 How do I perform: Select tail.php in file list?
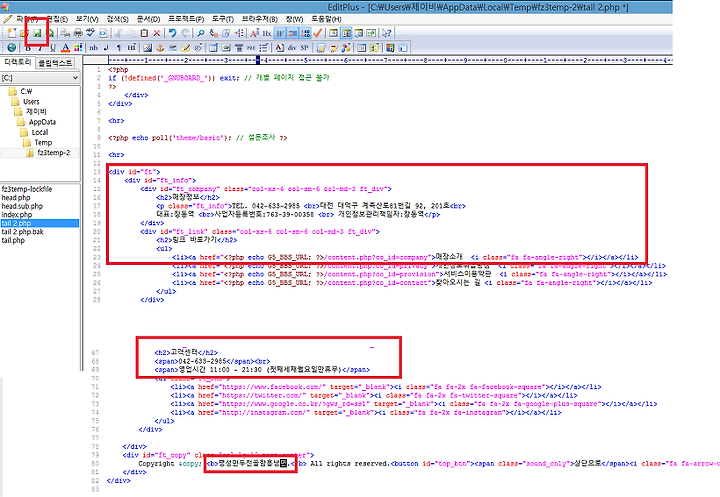point(13,240)
